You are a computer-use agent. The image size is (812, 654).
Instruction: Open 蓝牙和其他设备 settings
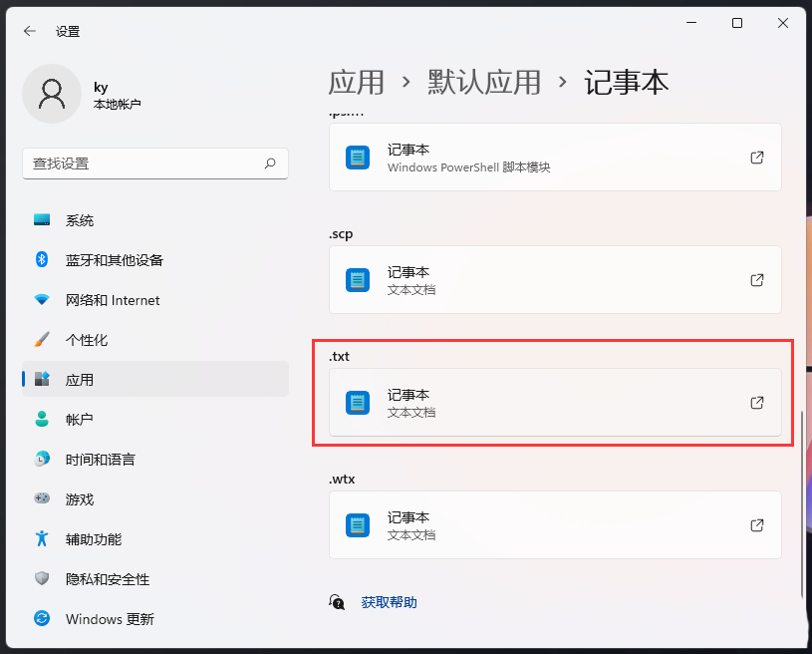point(114,260)
